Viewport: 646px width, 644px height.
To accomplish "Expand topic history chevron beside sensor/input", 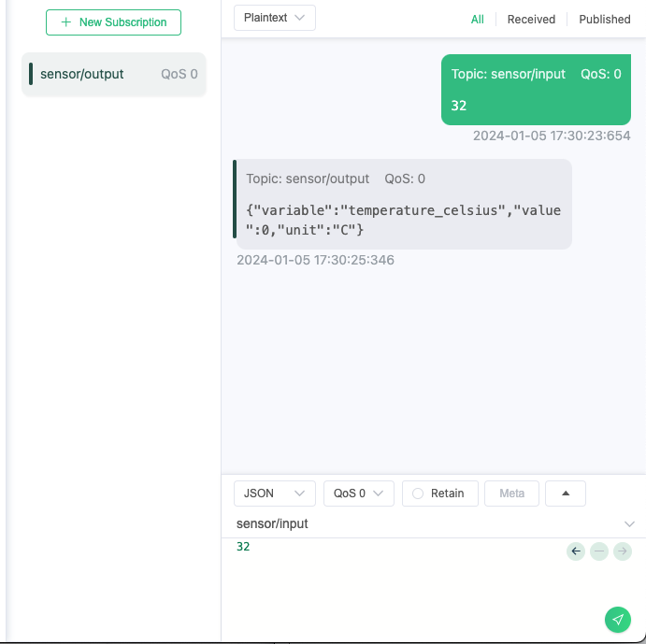I will 629,524.
